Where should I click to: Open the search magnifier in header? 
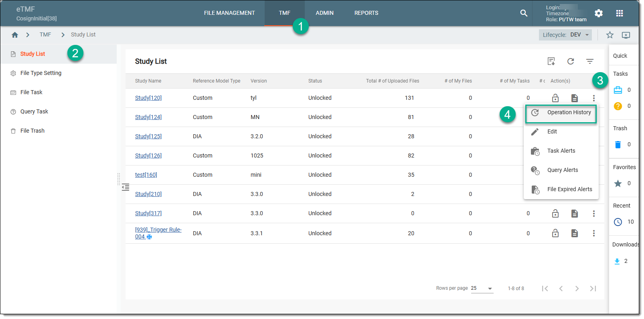tap(524, 13)
